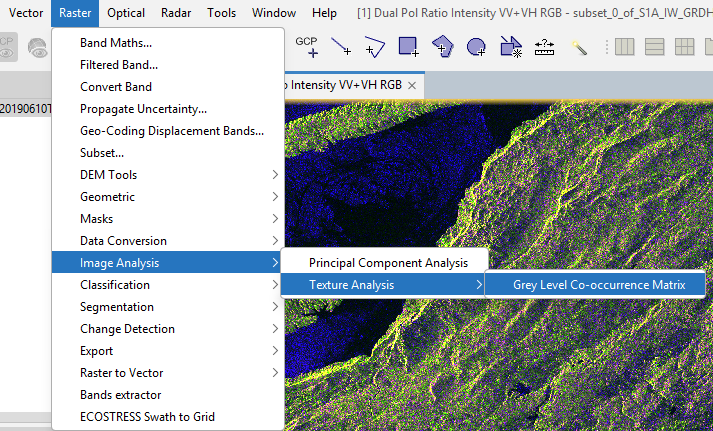This screenshot has height=431, width=713.
Task: Toggle GCP overlay visibility icon
Action: click(x=8, y=47)
